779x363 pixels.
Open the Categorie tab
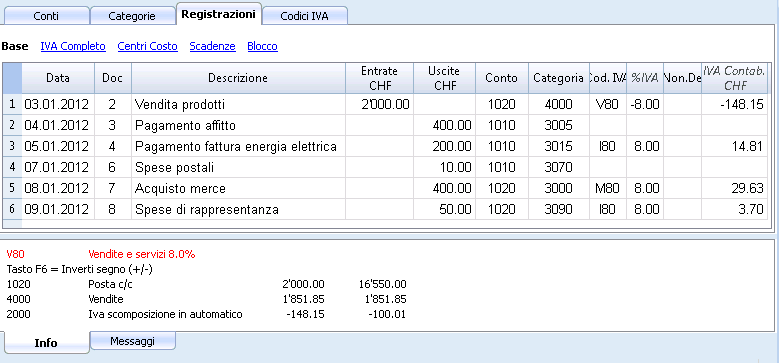tap(132, 16)
